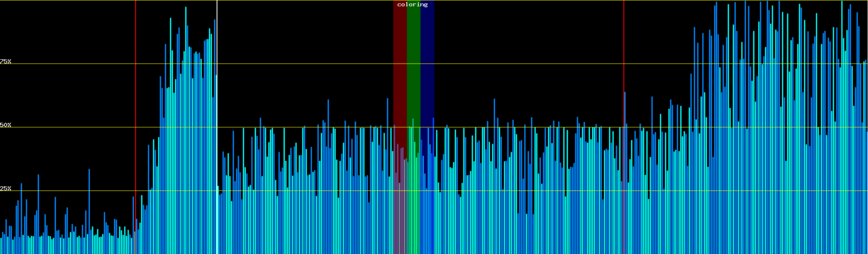868x254 pixels.
Task: Click the 50% axis label
Action: [6, 125]
